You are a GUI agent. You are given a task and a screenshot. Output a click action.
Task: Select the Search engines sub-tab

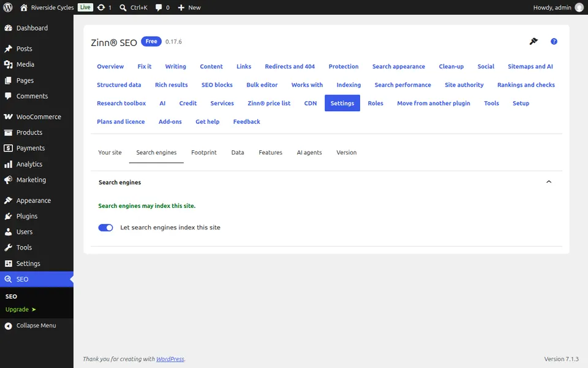click(x=156, y=153)
